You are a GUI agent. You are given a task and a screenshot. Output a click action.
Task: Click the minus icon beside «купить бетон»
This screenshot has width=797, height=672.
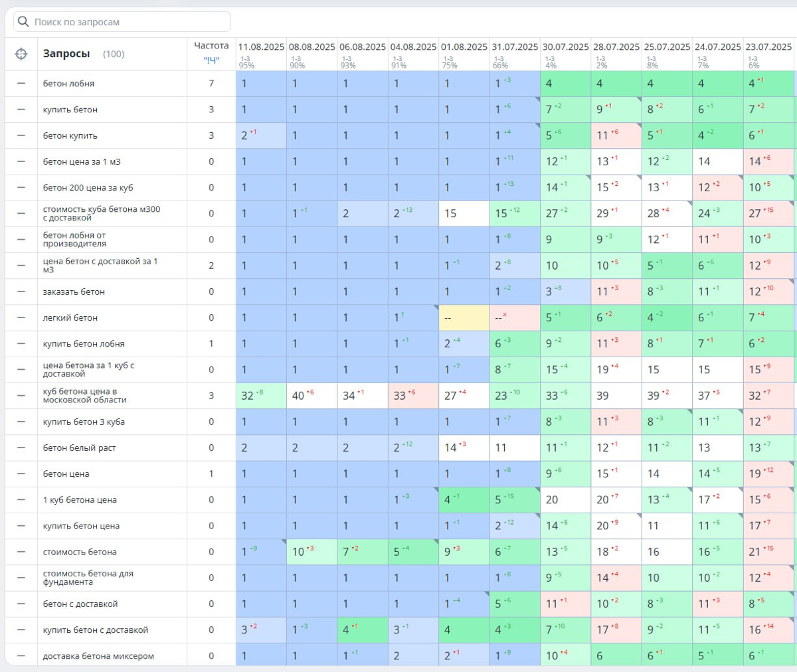click(21, 110)
